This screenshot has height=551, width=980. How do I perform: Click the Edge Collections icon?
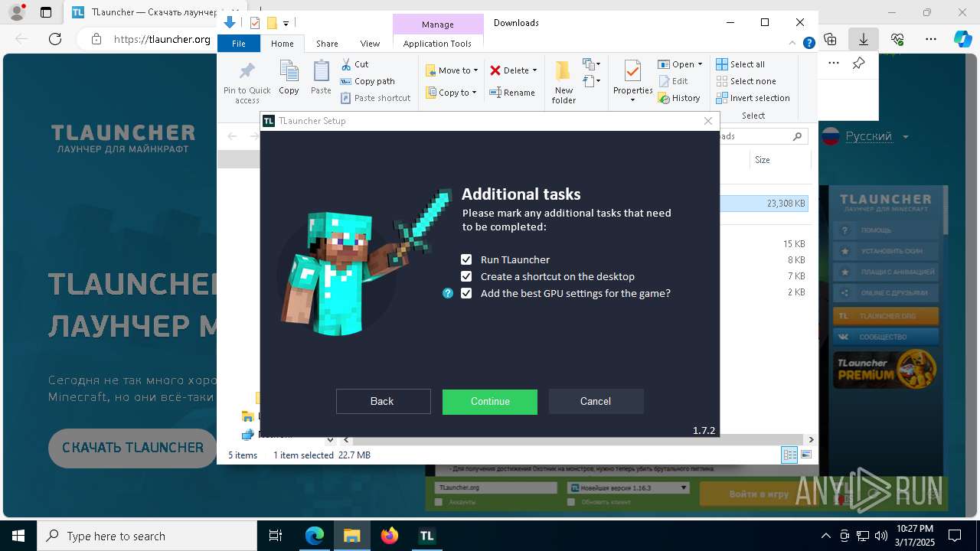pyautogui.click(x=830, y=39)
